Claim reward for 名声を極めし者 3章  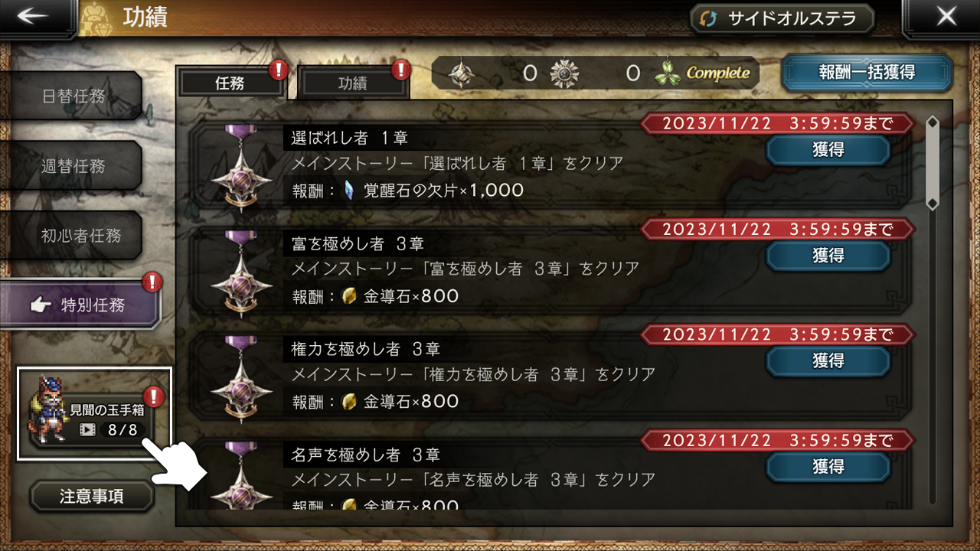click(828, 466)
